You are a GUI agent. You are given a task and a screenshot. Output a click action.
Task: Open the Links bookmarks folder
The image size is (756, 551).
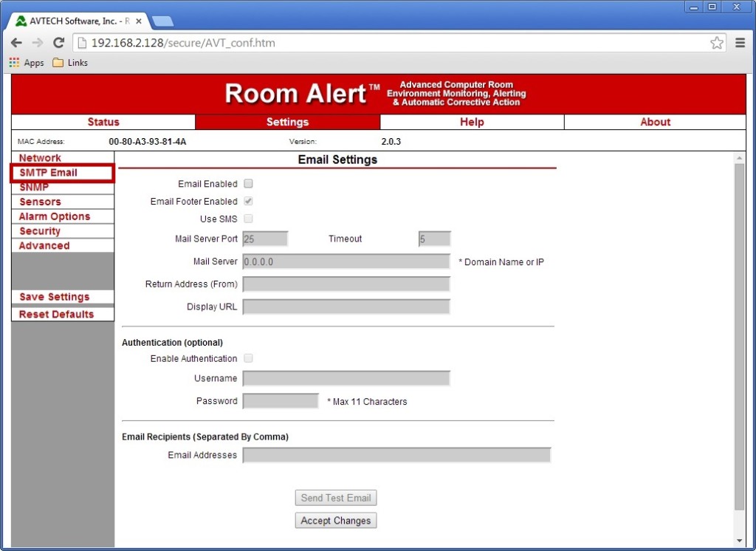pos(70,63)
